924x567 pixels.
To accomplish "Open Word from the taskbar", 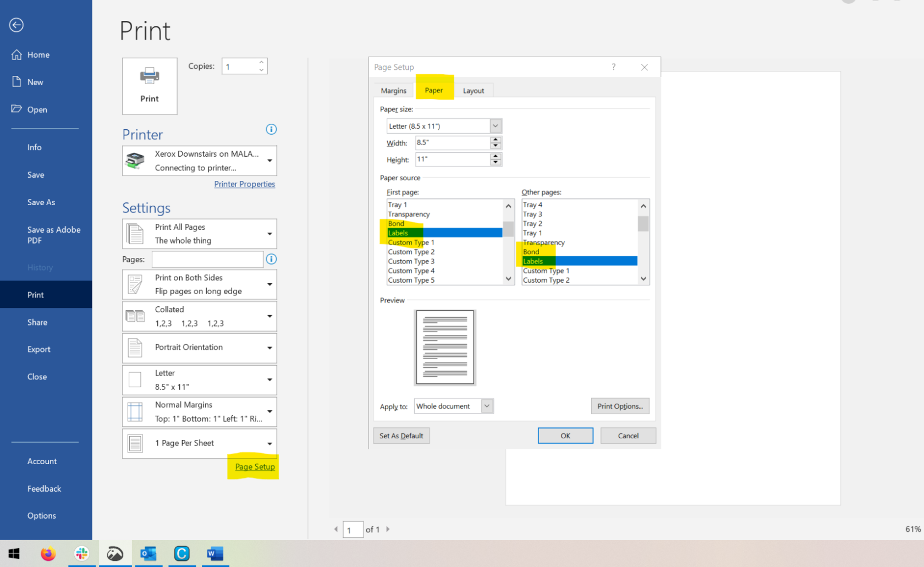I will coord(215,553).
